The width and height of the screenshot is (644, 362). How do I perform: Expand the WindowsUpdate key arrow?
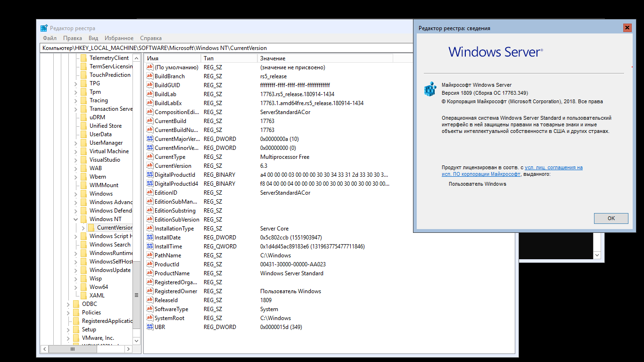pos(76,270)
